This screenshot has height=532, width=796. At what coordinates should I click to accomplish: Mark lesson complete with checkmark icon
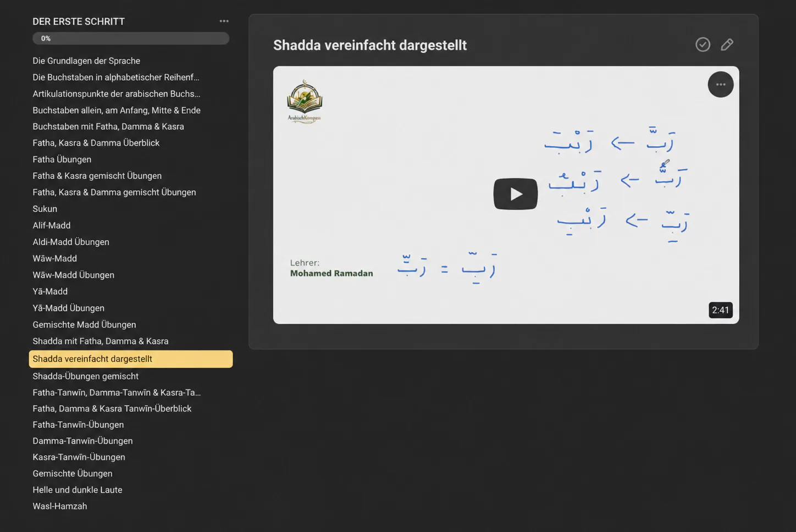(703, 45)
